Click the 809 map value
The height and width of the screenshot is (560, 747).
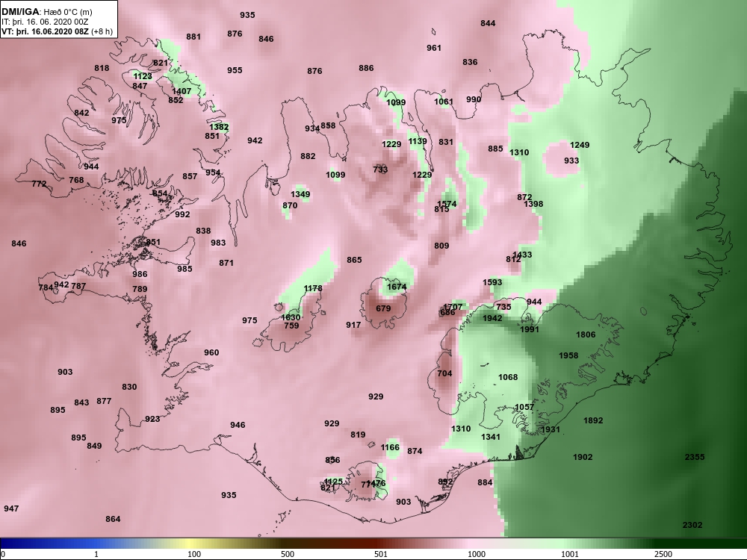441,246
